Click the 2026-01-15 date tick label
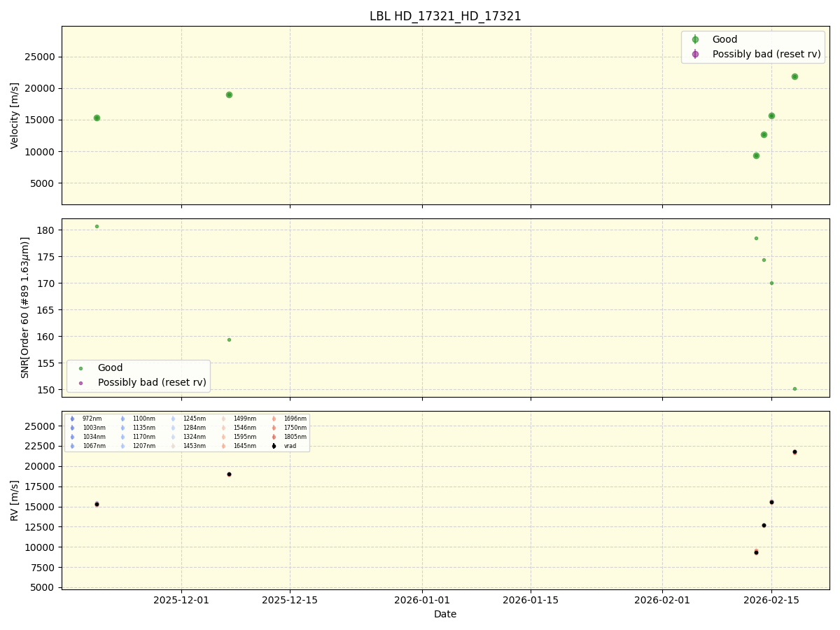Viewport: 840px width, 630px height. pos(531,600)
